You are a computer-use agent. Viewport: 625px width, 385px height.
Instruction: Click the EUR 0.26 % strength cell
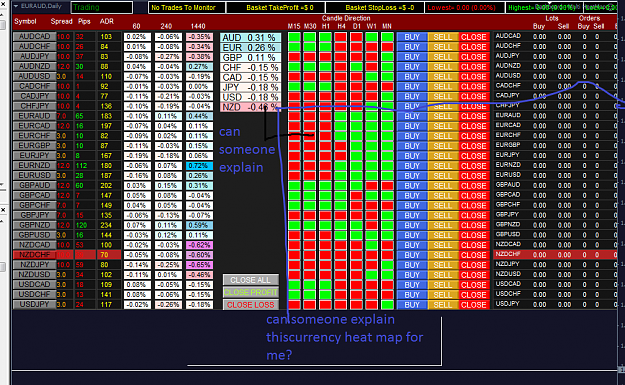(250, 48)
